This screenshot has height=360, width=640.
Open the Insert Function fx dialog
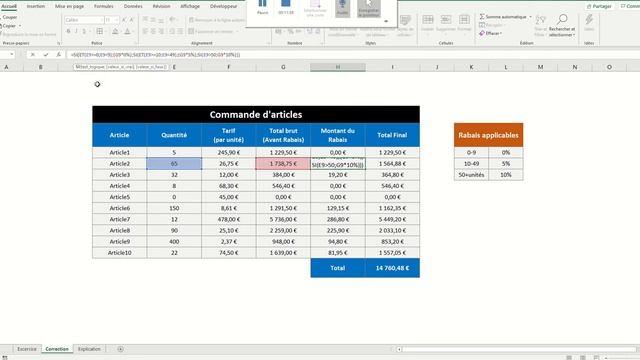[x=58, y=55]
